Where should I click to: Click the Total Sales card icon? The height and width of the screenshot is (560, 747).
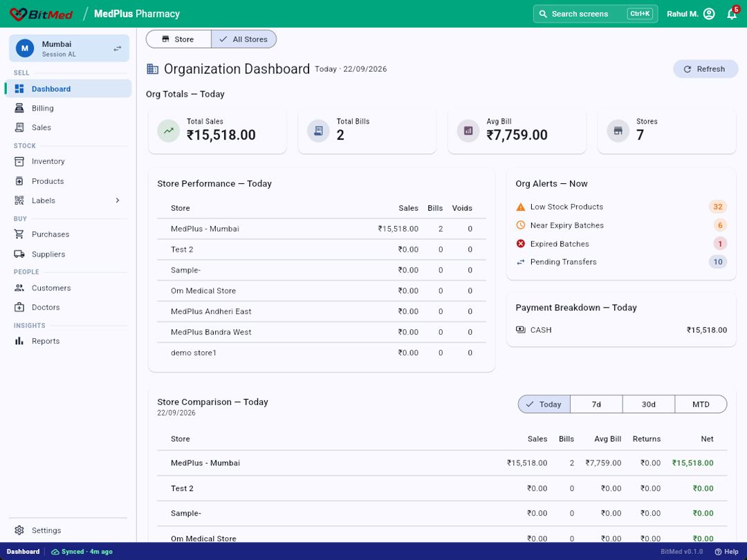click(169, 131)
